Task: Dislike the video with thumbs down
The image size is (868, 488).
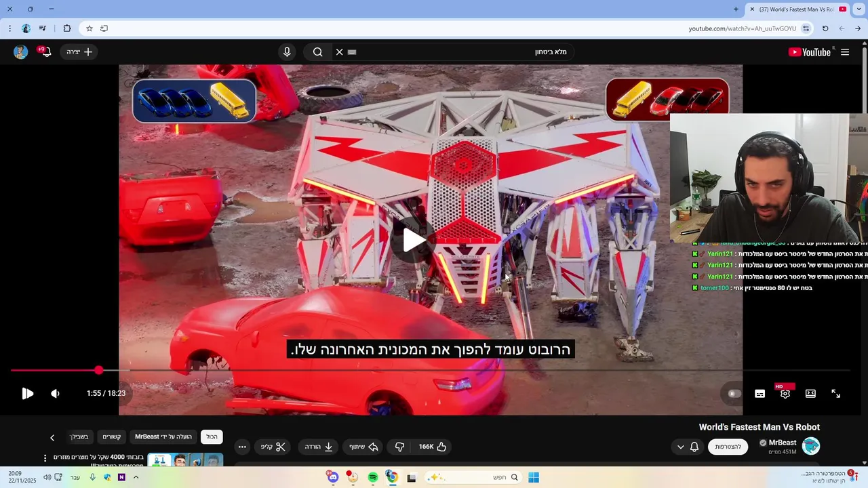Action: [400, 447]
